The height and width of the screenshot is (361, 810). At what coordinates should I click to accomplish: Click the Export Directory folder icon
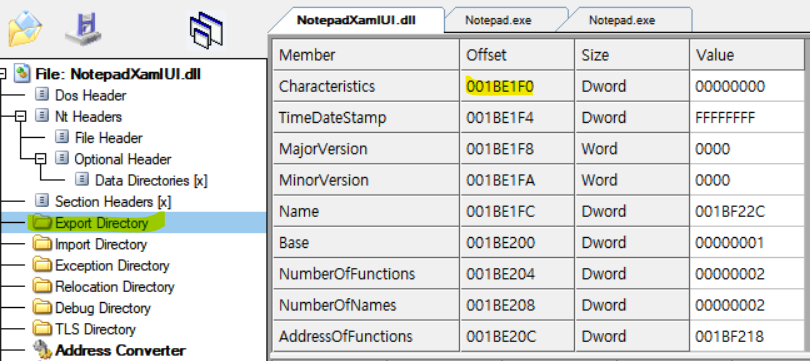42,223
